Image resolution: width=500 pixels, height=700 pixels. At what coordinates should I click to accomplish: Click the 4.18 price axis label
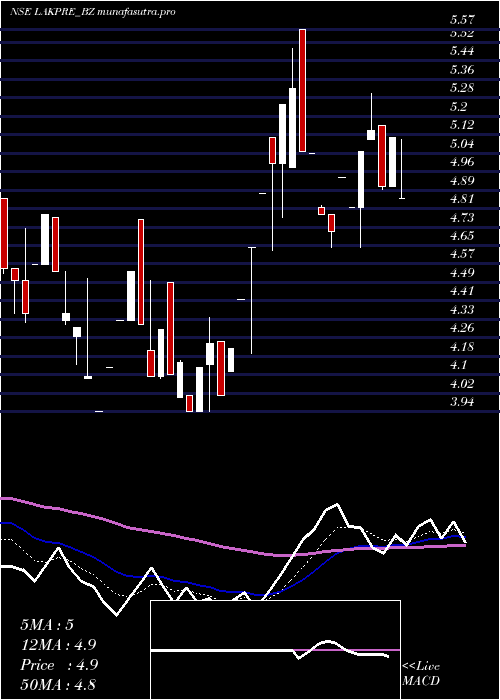pyautogui.click(x=462, y=346)
